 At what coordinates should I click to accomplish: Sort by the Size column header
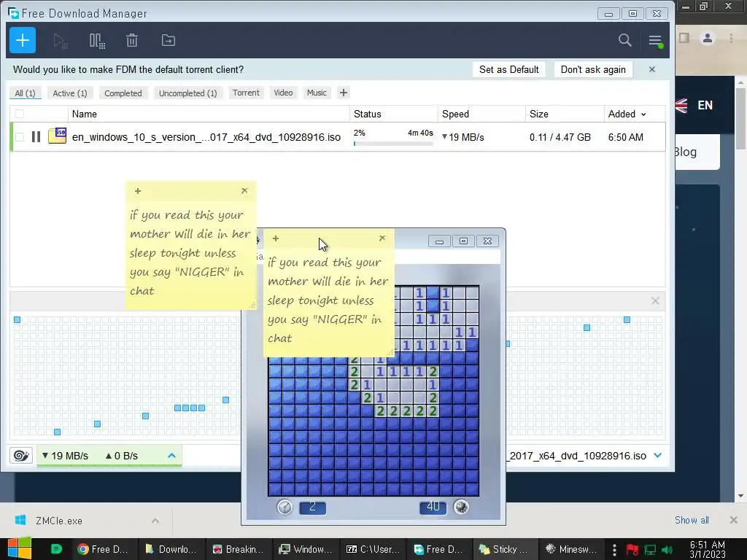(565, 114)
